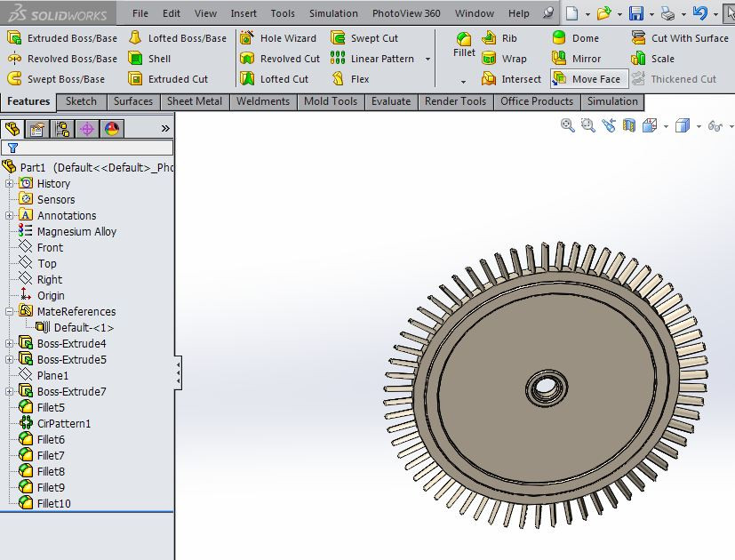Collapse the MateReferences node
This screenshot has width=735, height=560.
(8, 311)
